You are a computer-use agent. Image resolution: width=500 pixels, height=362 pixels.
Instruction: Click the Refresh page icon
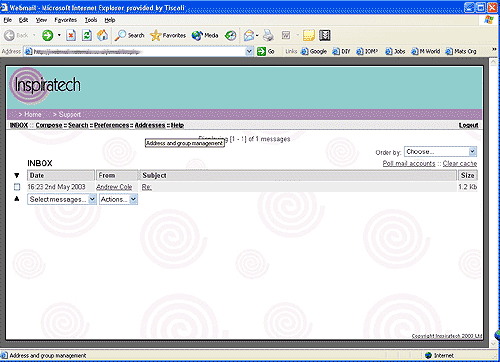[x=87, y=35]
